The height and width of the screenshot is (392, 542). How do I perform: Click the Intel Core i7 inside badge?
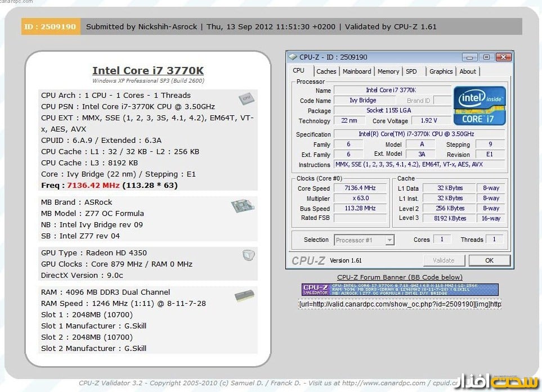(480, 105)
